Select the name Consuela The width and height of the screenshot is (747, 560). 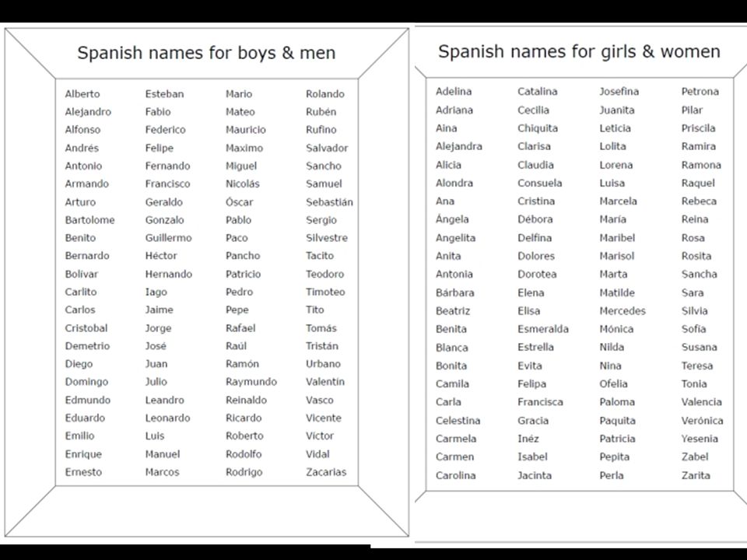540,183
